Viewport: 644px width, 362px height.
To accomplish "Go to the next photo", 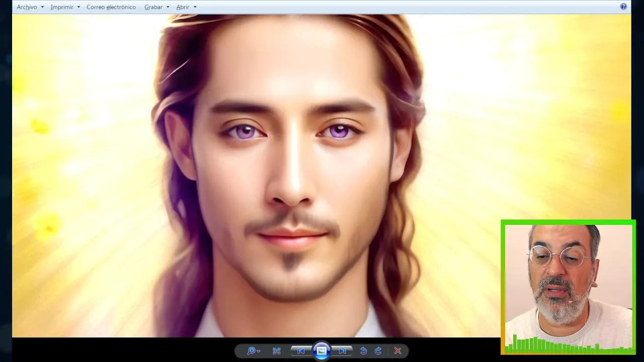I will click(342, 351).
